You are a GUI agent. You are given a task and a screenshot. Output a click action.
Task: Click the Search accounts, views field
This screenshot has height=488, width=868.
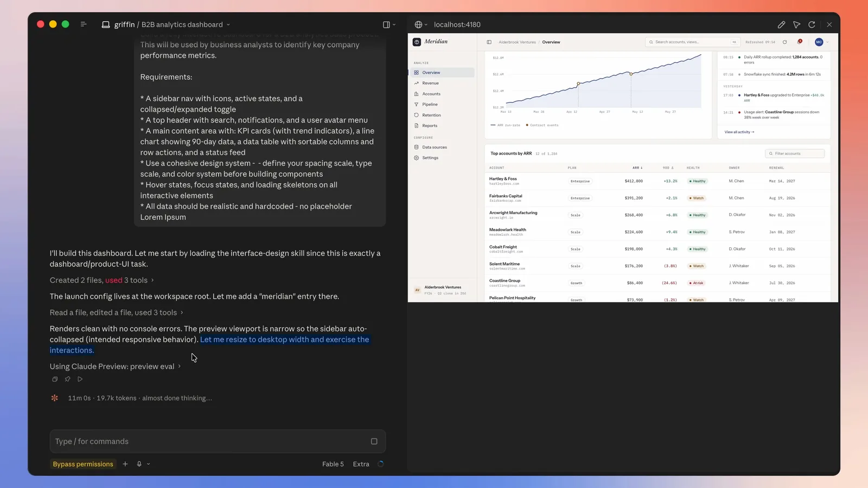692,42
